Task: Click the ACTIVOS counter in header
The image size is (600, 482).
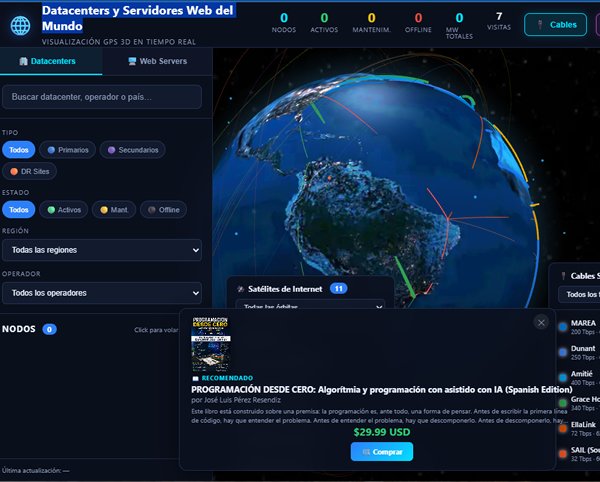Action: [x=324, y=23]
